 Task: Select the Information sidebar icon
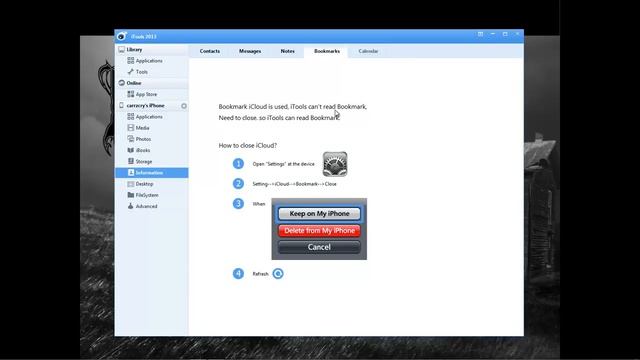[x=131, y=173]
